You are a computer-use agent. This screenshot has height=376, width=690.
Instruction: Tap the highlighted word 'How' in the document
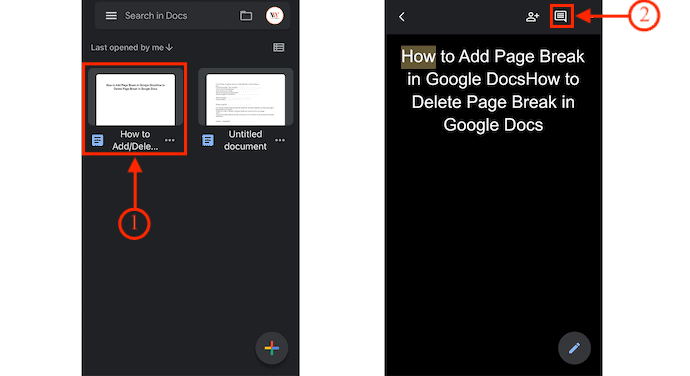click(x=418, y=57)
